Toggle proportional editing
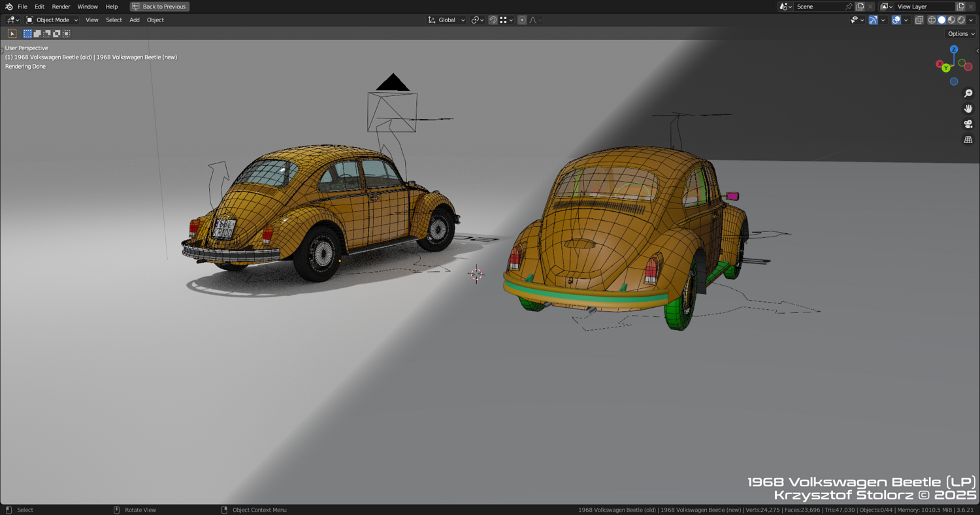This screenshot has width=980, height=515. 522,20
